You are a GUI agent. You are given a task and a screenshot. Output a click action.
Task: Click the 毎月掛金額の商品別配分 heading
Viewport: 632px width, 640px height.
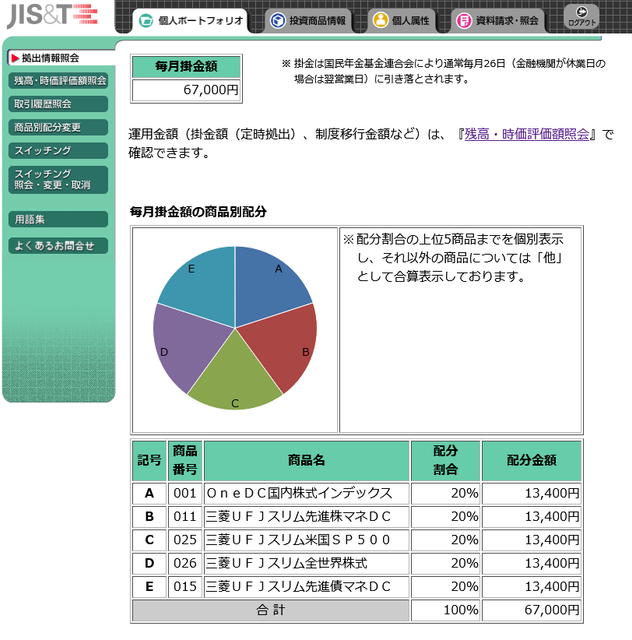[x=198, y=211]
